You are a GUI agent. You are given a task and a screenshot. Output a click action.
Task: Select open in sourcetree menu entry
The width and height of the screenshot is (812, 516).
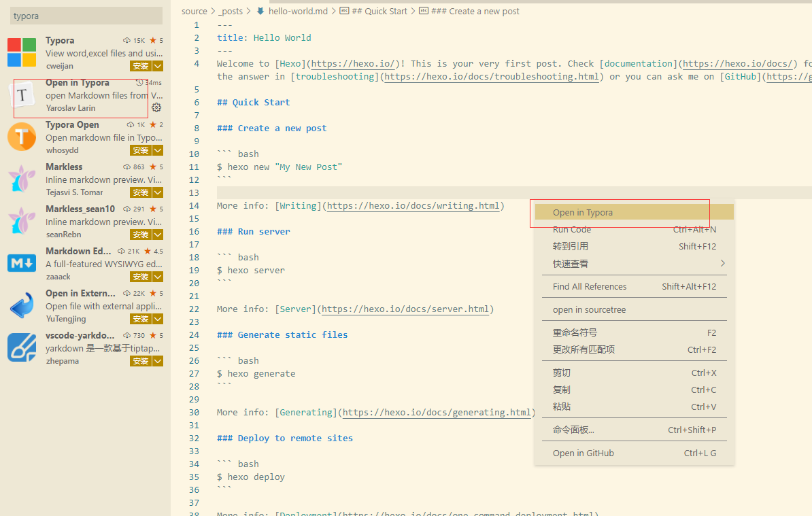635,309
